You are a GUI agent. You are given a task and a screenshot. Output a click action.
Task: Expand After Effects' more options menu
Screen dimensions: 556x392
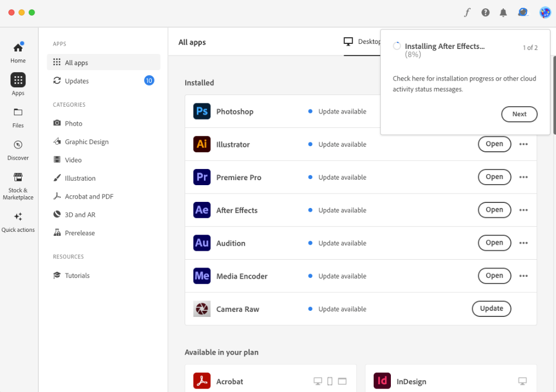523,210
